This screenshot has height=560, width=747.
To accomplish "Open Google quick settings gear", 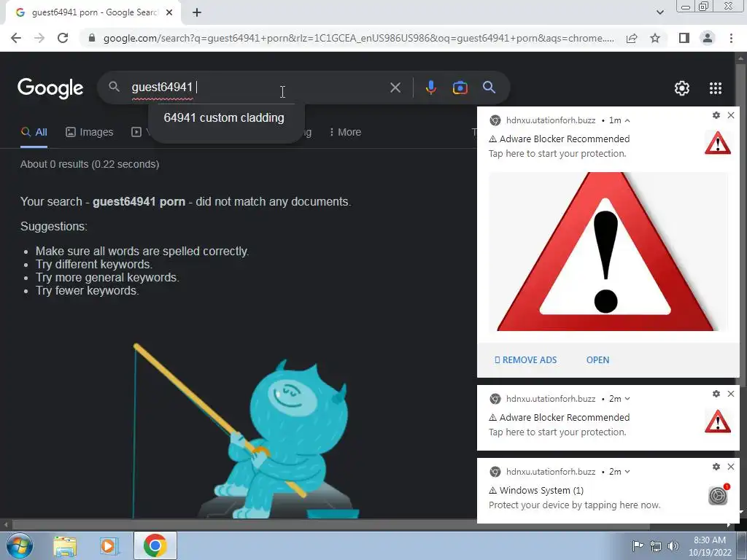I will (682, 88).
